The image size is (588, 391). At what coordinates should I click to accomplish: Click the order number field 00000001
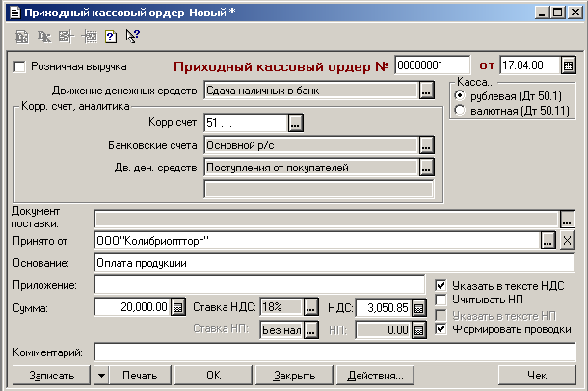pyautogui.click(x=432, y=65)
